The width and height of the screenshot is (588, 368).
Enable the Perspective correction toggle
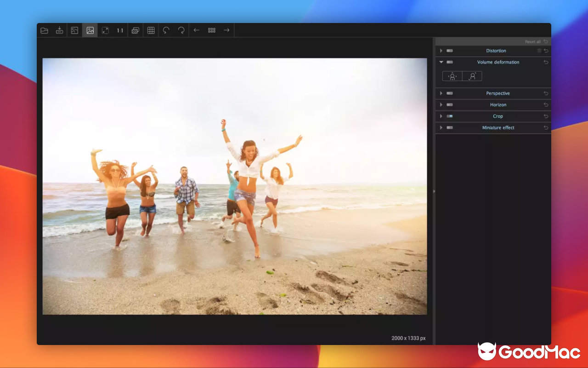point(449,93)
